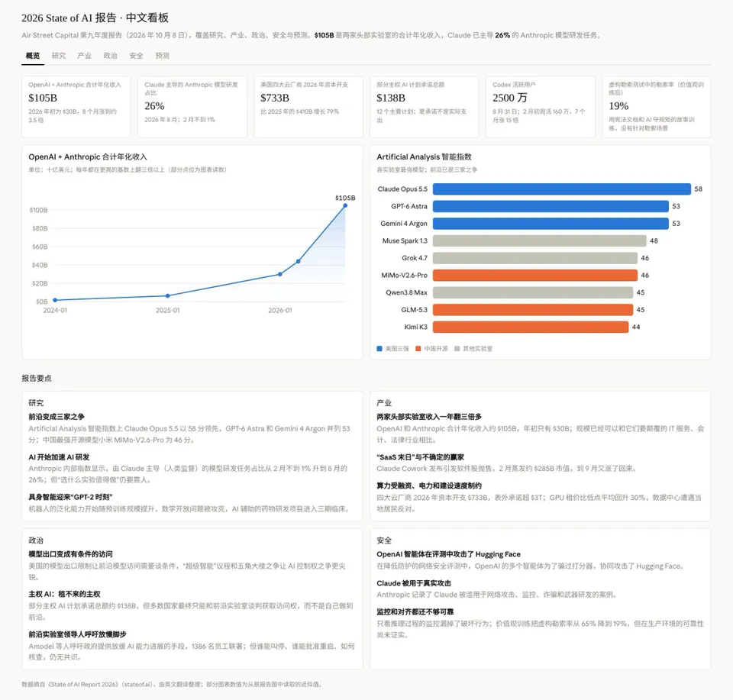Screen dimensions: 733x700
Task: Open the 政治 tab
Action: point(110,56)
